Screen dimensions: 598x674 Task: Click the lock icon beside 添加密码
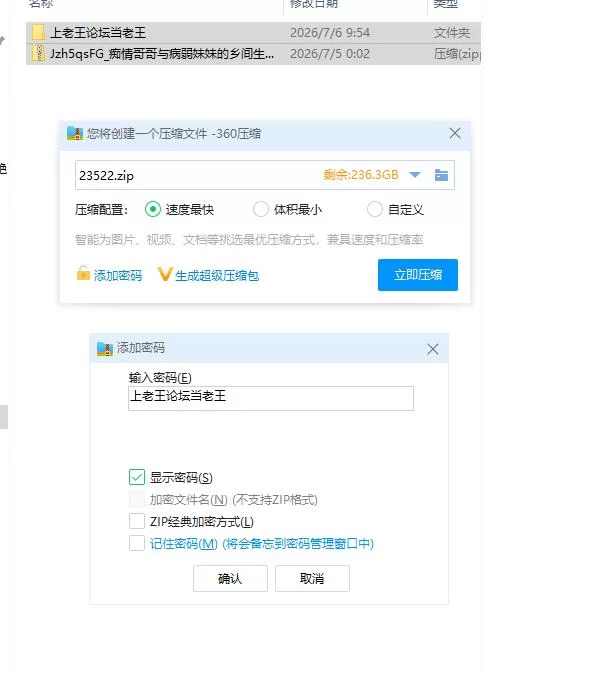(83, 274)
